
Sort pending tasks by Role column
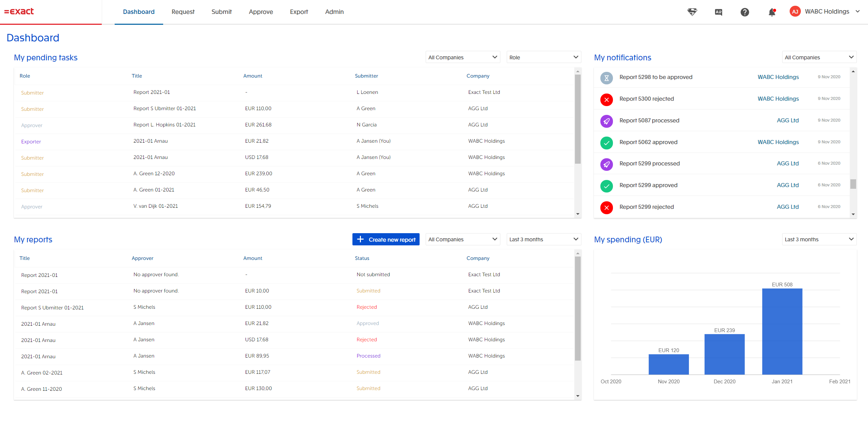[x=25, y=76]
